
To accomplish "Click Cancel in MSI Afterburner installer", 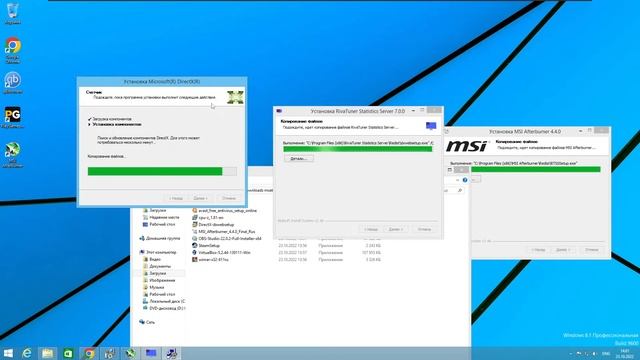I will (x=591, y=249).
